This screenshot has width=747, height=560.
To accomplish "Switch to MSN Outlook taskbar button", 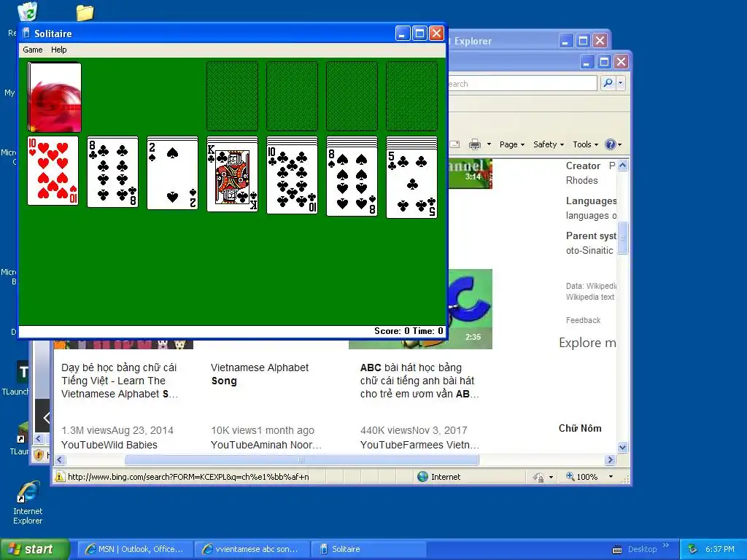I will (134, 549).
